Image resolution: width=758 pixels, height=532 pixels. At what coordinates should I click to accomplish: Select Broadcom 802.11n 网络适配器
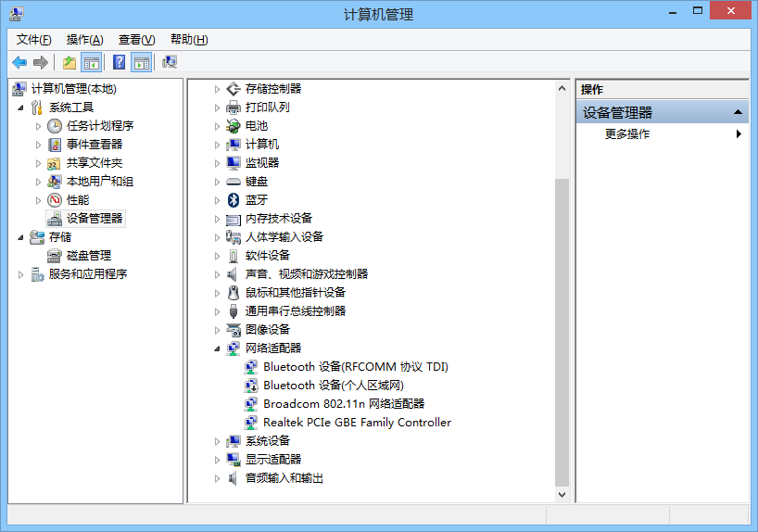(344, 404)
